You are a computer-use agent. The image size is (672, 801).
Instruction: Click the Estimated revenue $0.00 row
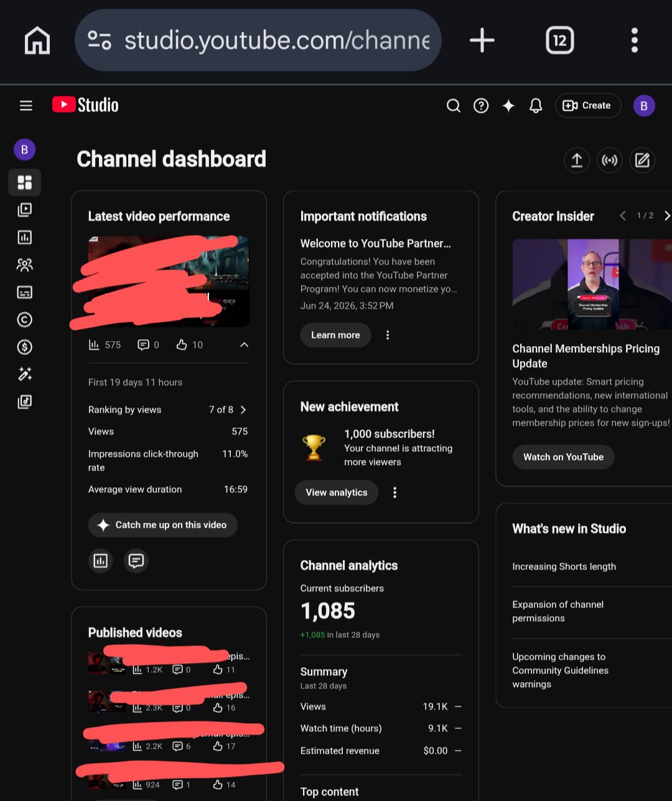pyautogui.click(x=381, y=751)
